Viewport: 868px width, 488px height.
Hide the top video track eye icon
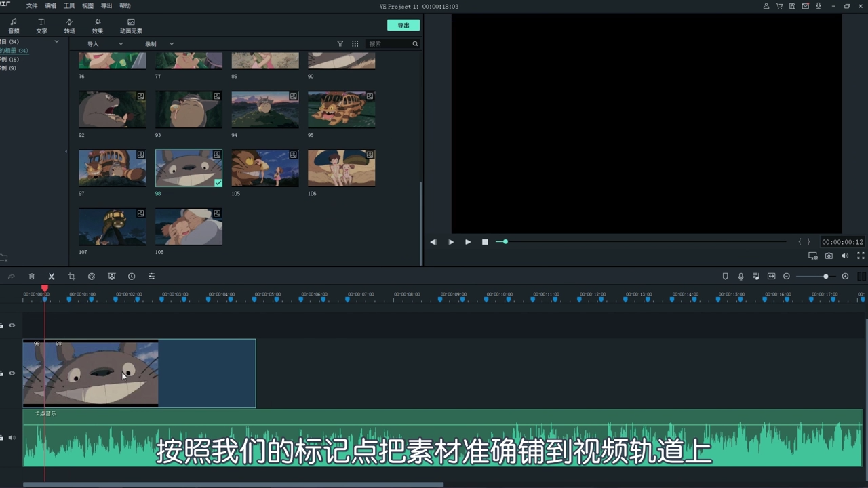[x=12, y=325]
